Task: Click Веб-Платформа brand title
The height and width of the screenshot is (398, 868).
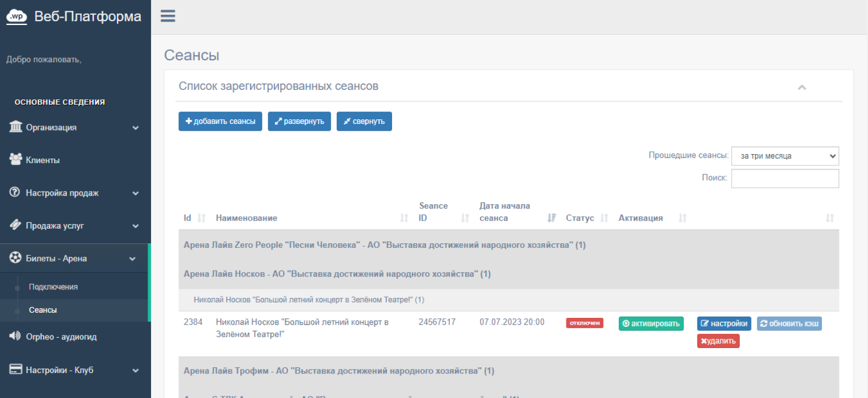Action: coord(88,17)
